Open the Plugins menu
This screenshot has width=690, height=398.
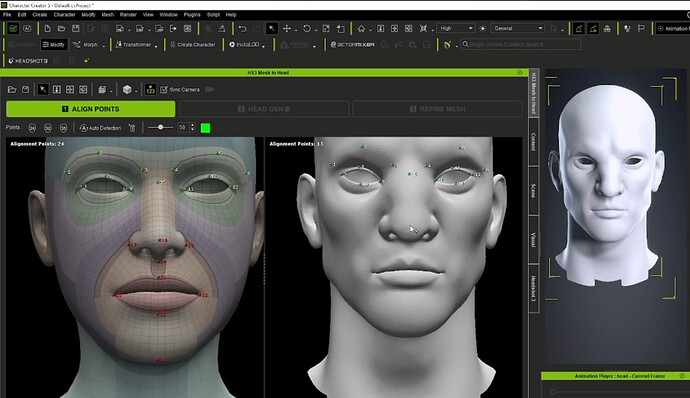coord(192,15)
